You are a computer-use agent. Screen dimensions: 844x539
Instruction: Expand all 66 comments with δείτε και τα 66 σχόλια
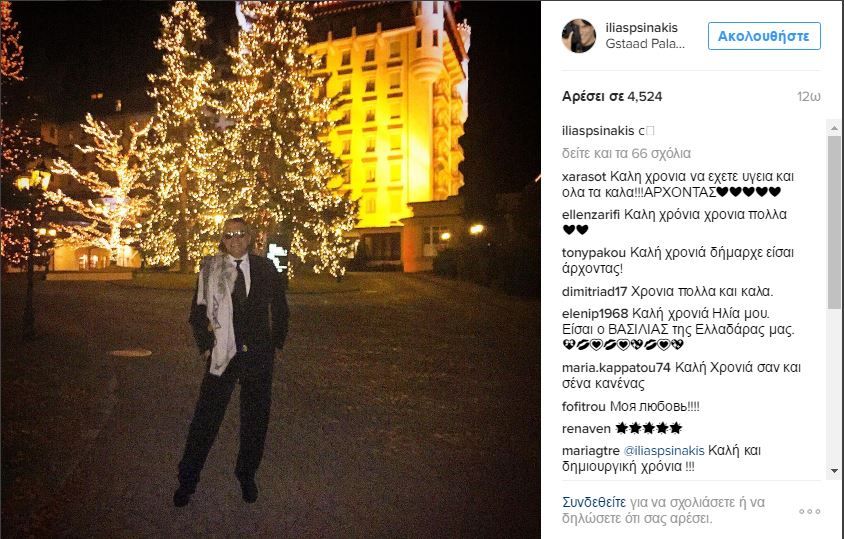point(626,153)
